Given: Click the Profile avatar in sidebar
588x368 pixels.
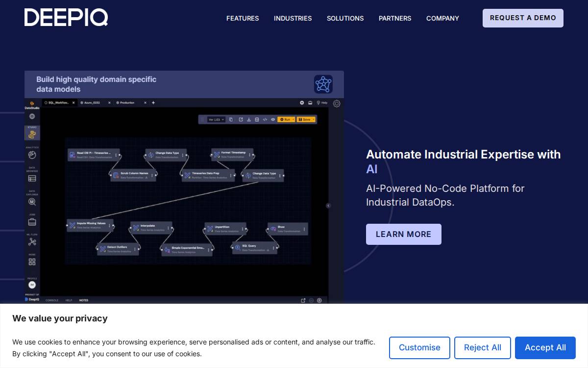Looking at the screenshot, I should (x=32, y=285).
